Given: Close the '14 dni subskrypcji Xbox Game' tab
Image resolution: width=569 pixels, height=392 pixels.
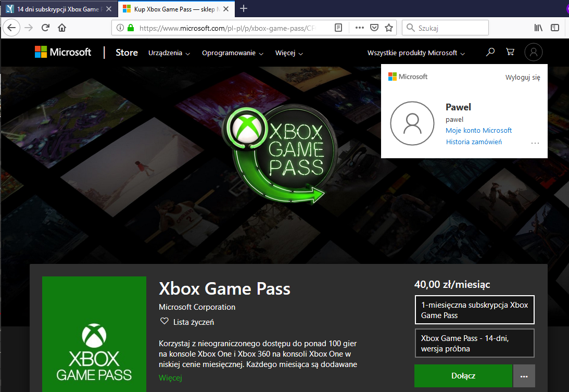Looking at the screenshot, I should pyautogui.click(x=109, y=9).
